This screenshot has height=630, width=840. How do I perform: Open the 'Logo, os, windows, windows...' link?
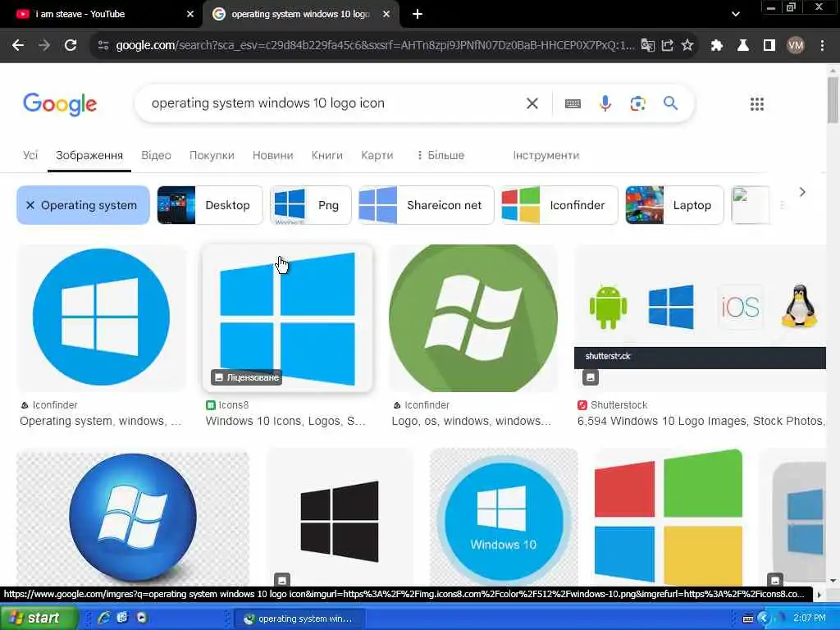[x=472, y=421]
